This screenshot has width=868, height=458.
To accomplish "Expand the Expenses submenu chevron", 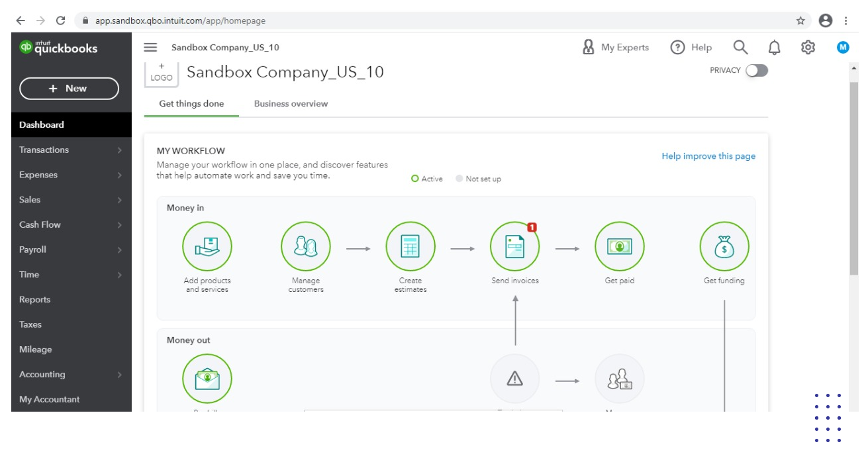I will (x=120, y=175).
